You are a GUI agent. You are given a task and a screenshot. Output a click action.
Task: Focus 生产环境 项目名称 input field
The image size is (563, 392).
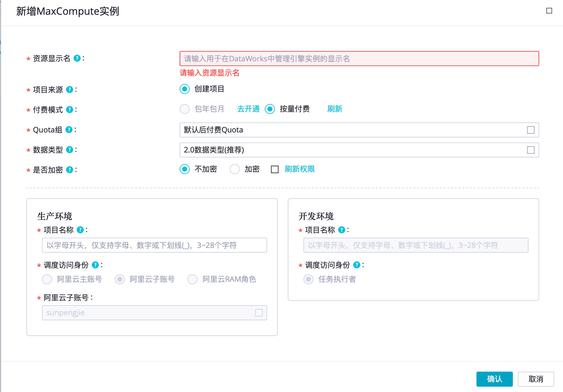click(x=155, y=245)
